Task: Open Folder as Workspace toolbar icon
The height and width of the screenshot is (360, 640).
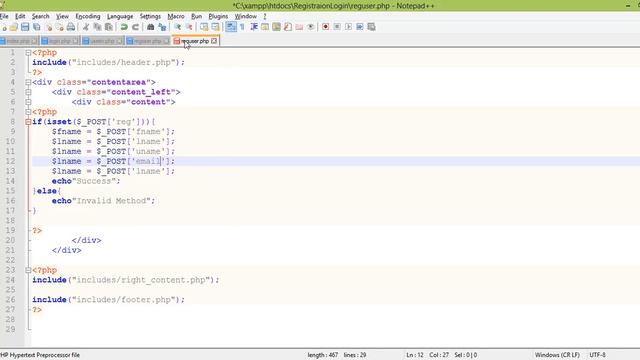Action: [299, 27]
